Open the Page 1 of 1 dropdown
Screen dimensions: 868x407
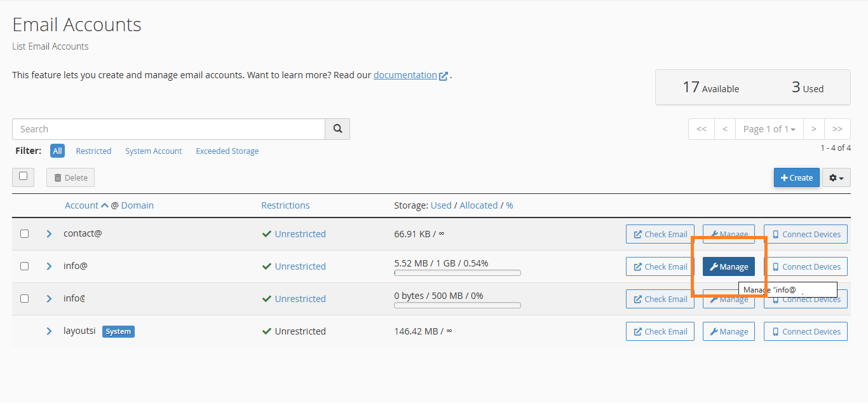coord(769,129)
